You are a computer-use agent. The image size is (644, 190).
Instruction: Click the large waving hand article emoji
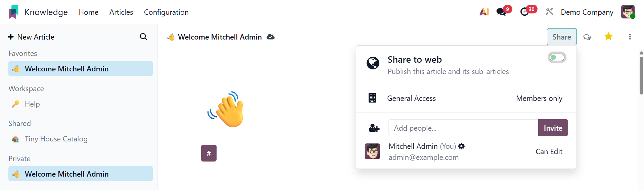[226, 110]
